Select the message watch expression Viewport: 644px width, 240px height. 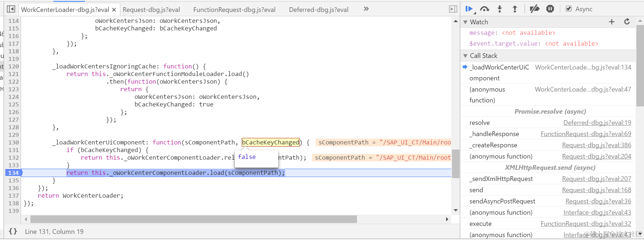coord(512,33)
